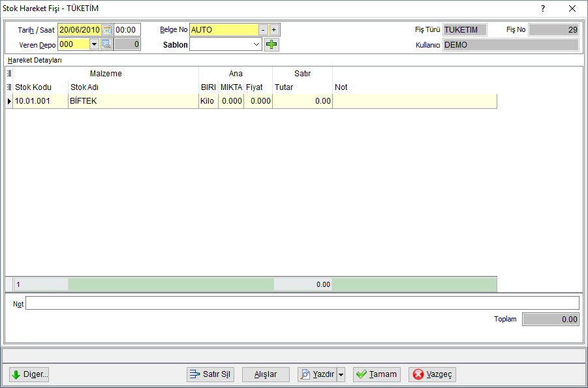Select stock code cell 10.01.001
The width and height of the screenshot is (588, 388).
(40, 101)
